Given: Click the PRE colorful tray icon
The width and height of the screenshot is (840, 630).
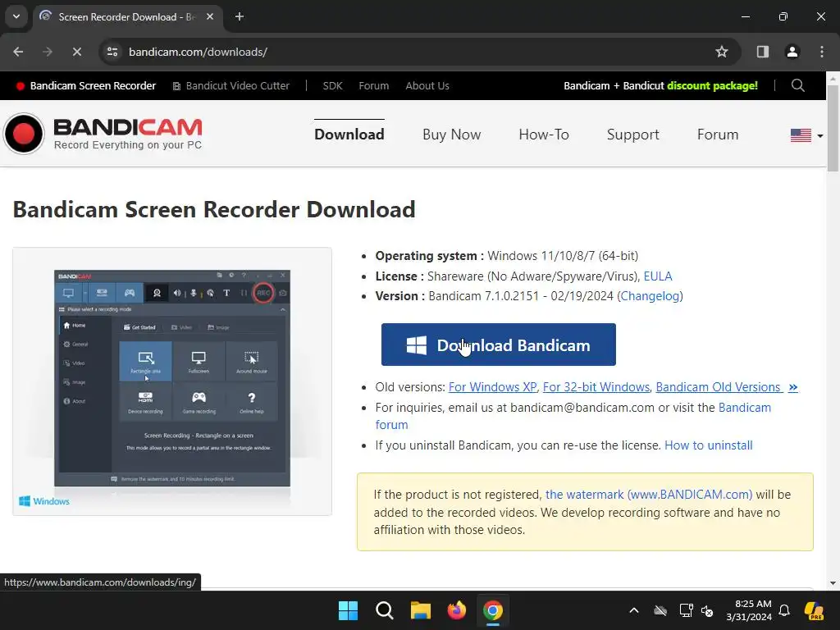Looking at the screenshot, I should pos(814,610).
